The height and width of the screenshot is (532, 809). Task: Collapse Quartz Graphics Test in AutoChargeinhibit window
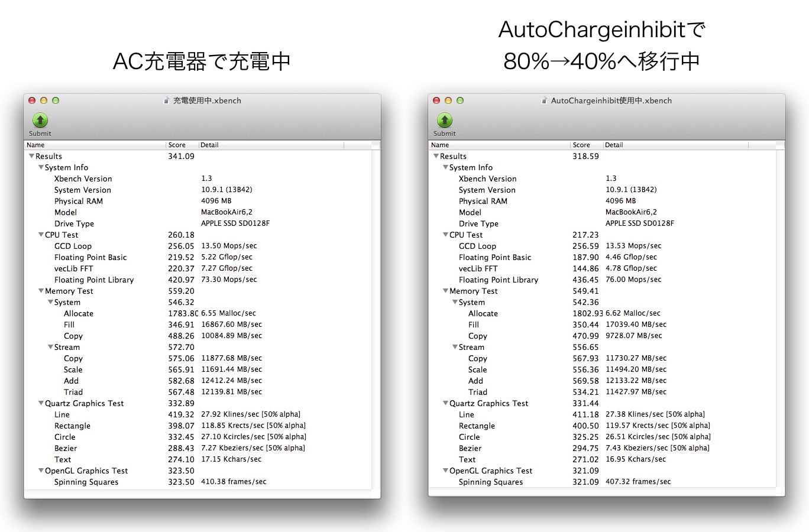pyautogui.click(x=445, y=403)
